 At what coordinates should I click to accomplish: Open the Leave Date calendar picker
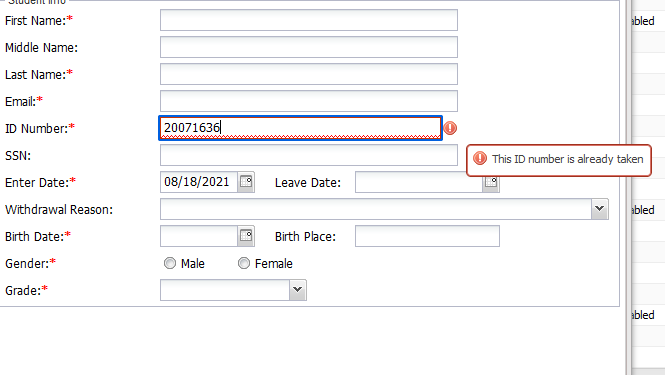tap(491, 184)
